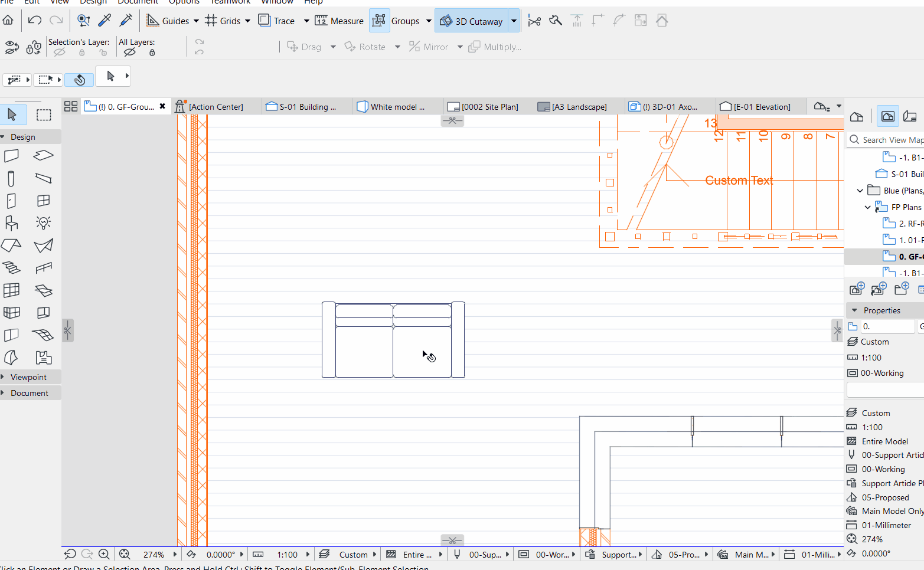Viewport: 924px width, 570px height.
Task: Select the Marquee tool in the toolbox
Action: click(44, 114)
